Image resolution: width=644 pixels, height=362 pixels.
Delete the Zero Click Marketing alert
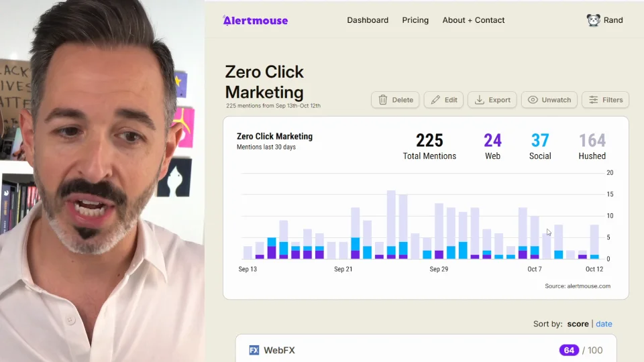pyautogui.click(x=395, y=100)
